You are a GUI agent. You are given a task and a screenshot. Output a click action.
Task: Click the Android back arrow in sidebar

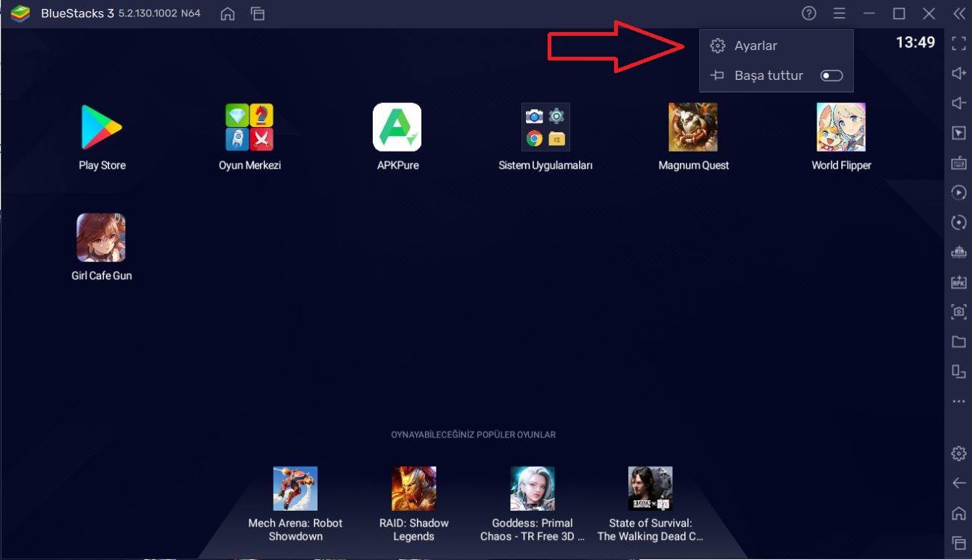(959, 483)
